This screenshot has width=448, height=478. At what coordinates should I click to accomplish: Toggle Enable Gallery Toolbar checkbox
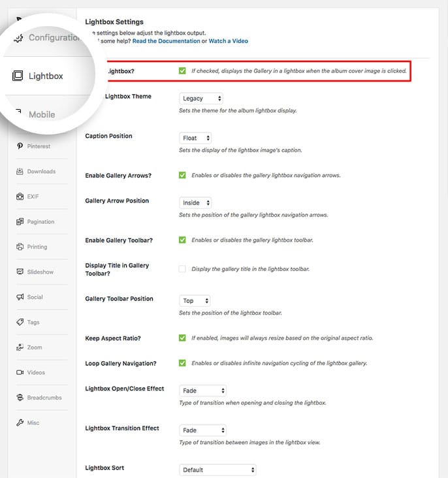click(182, 240)
